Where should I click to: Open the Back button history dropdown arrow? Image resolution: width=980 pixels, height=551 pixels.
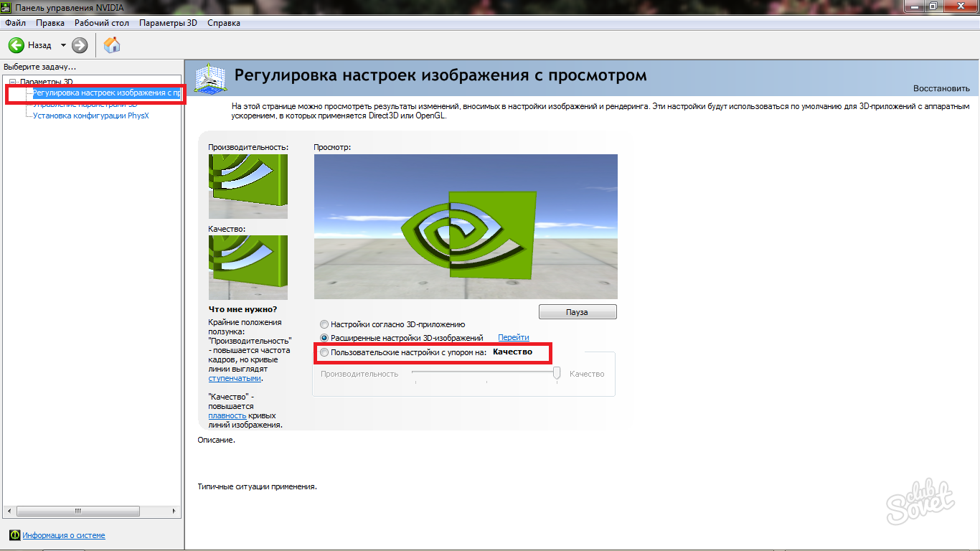tap(63, 45)
